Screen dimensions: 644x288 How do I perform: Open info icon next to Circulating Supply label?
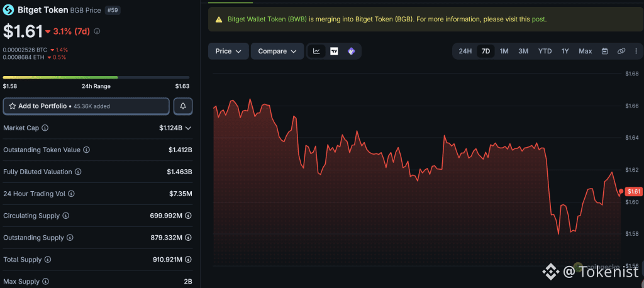[65, 216]
